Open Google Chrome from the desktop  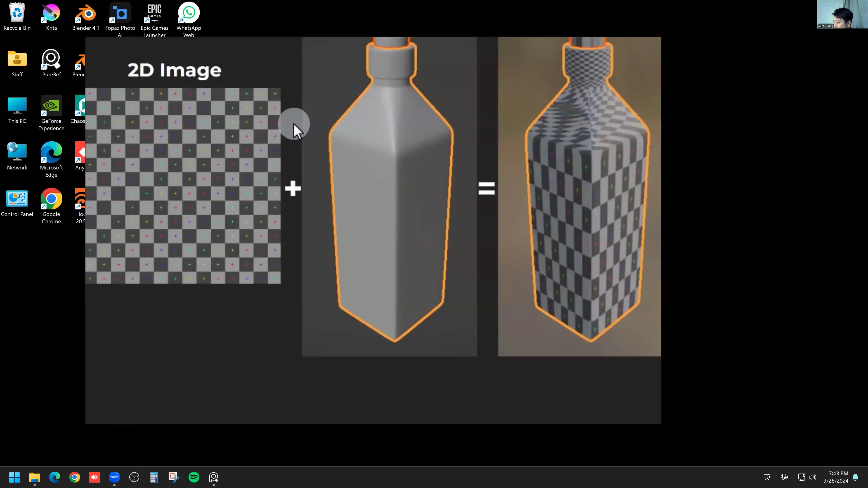[x=51, y=199]
